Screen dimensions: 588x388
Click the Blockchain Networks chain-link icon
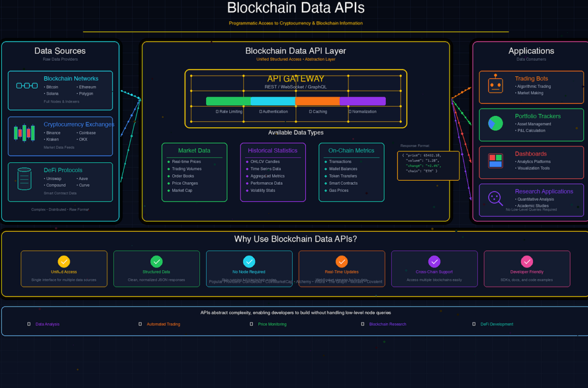tap(26, 86)
